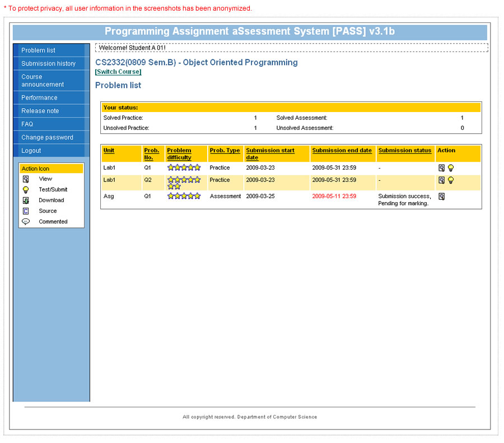Viewport: 504px width, 443px height.
Task: Click Source icon in Action Icon legend
Action: 26,211
